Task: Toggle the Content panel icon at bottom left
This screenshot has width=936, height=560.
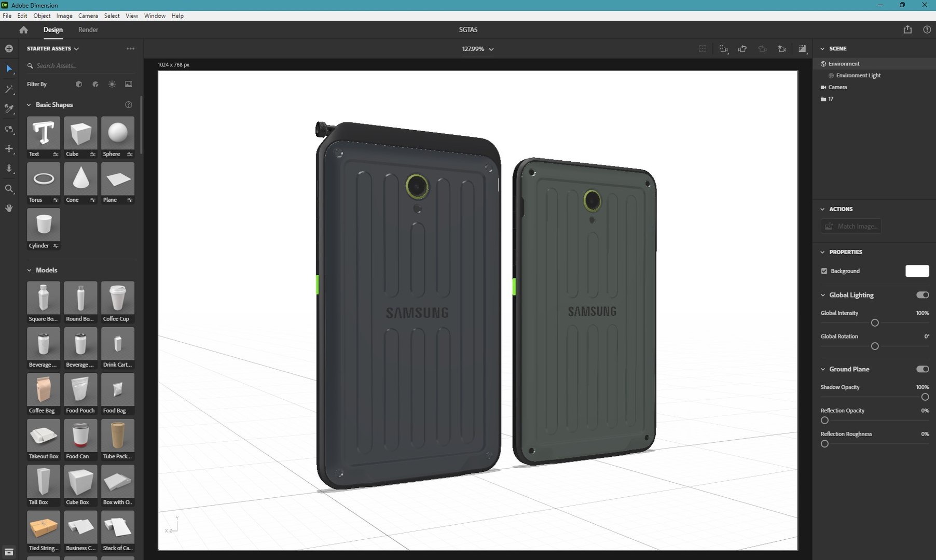Action: click(x=9, y=552)
